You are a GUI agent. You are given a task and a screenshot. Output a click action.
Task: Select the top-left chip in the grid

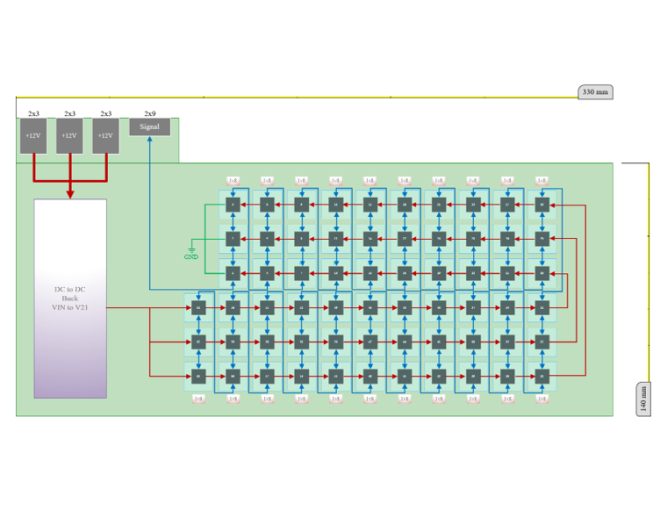click(232, 204)
